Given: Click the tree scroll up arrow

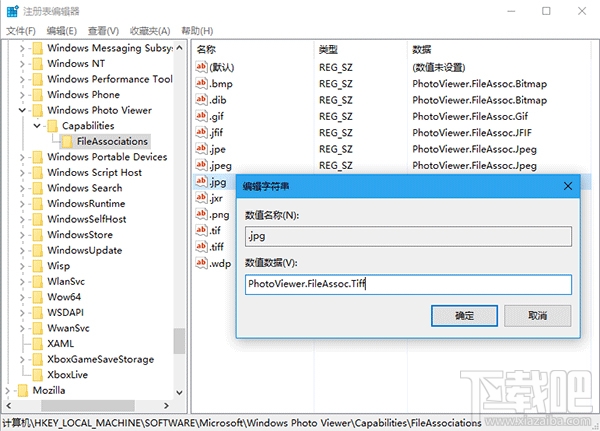Looking at the screenshot, I should [179, 48].
